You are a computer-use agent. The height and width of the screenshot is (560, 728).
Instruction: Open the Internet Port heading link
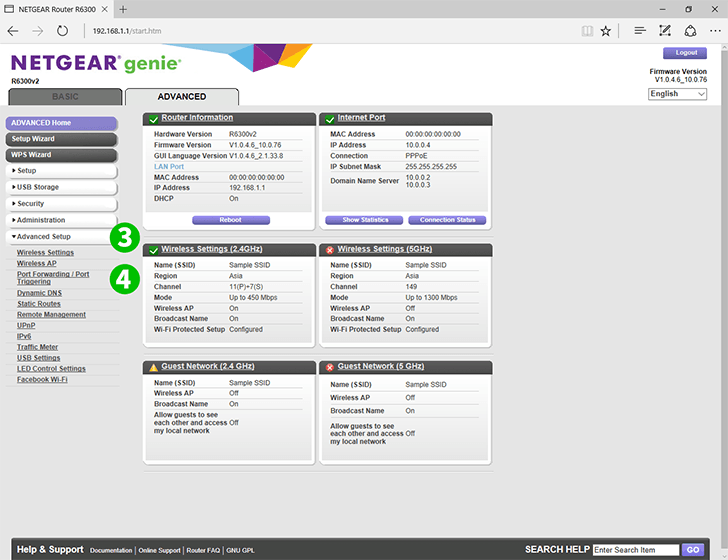361,118
